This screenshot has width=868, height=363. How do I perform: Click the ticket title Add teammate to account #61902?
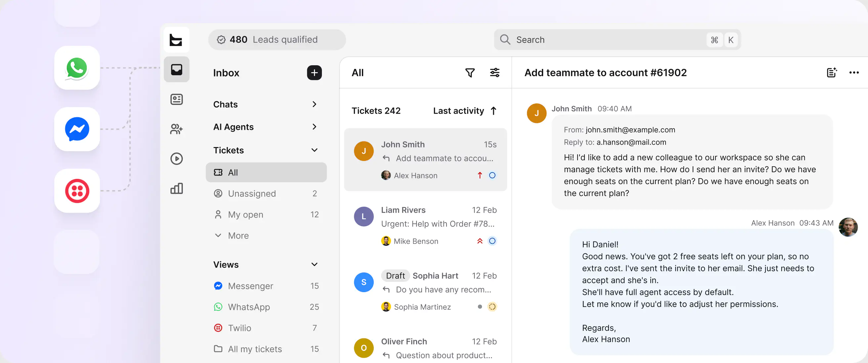tap(605, 73)
